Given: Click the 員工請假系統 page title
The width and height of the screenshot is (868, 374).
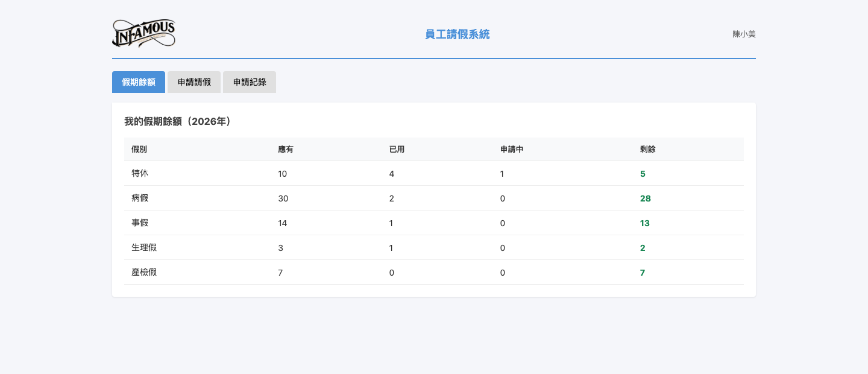Looking at the screenshot, I should (x=458, y=34).
